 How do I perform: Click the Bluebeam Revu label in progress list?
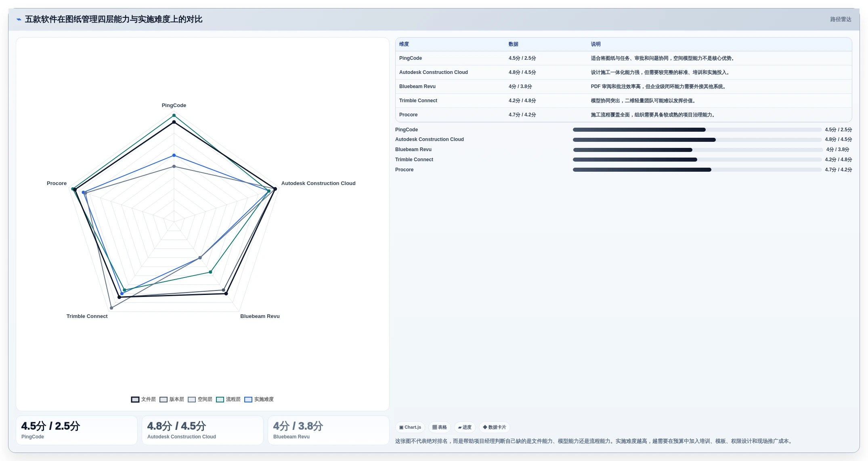(x=413, y=149)
